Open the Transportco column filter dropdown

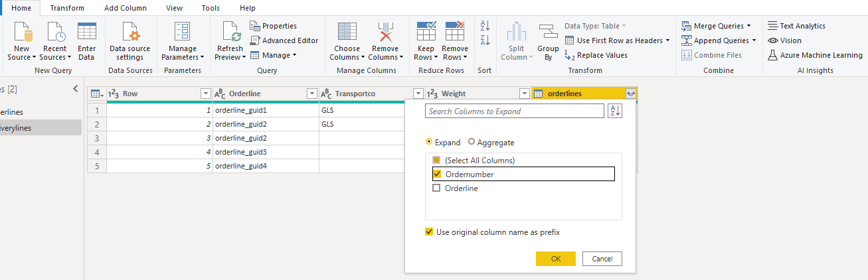tap(418, 94)
